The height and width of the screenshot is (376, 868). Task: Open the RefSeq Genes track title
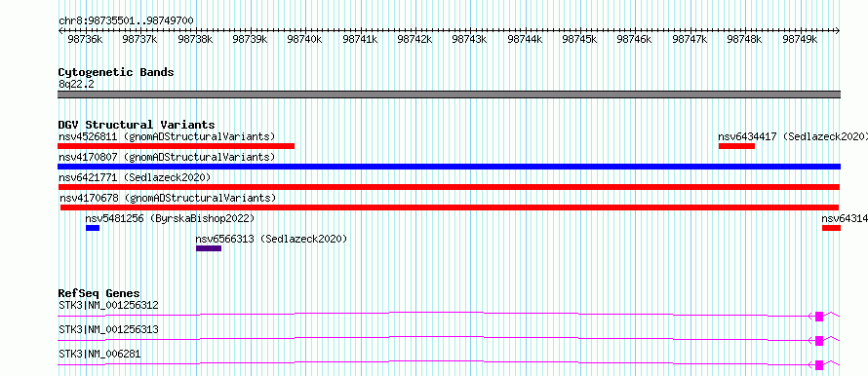99,293
